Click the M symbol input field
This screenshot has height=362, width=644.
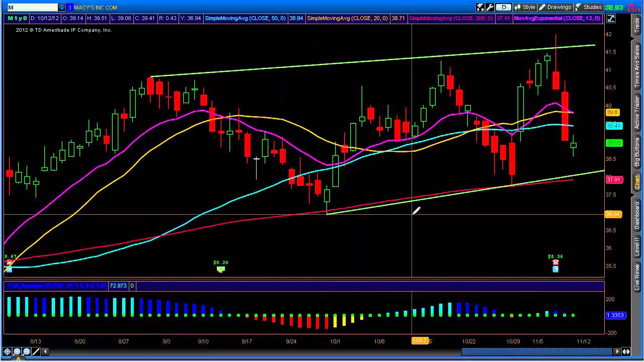point(32,8)
